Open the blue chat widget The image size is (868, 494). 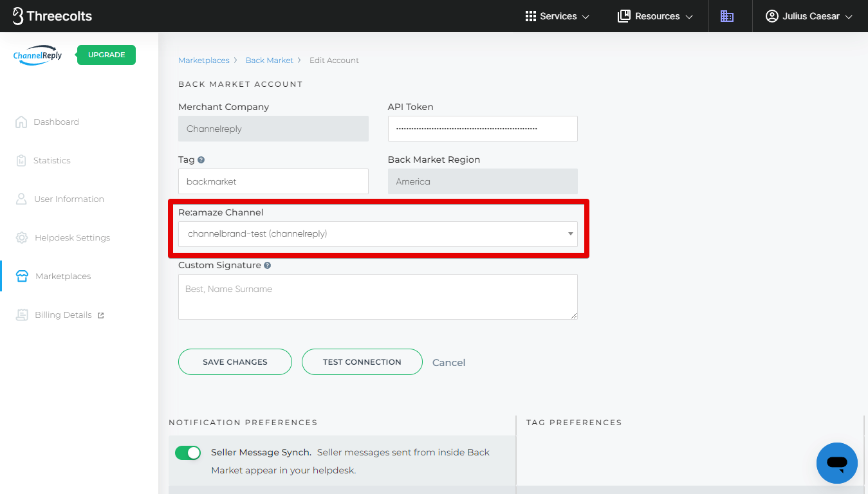tap(837, 463)
